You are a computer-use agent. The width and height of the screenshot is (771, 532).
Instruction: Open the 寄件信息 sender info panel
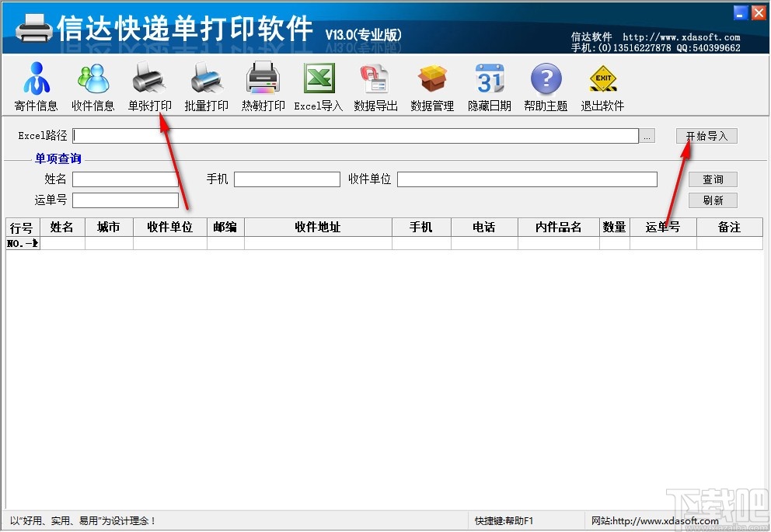click(35, 85)
